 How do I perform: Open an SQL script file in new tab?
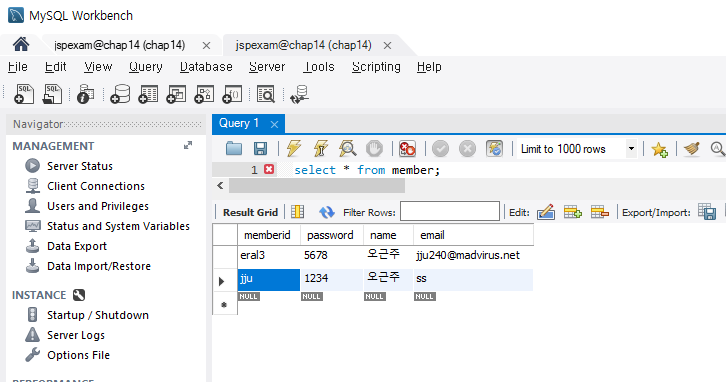[52, 94]
